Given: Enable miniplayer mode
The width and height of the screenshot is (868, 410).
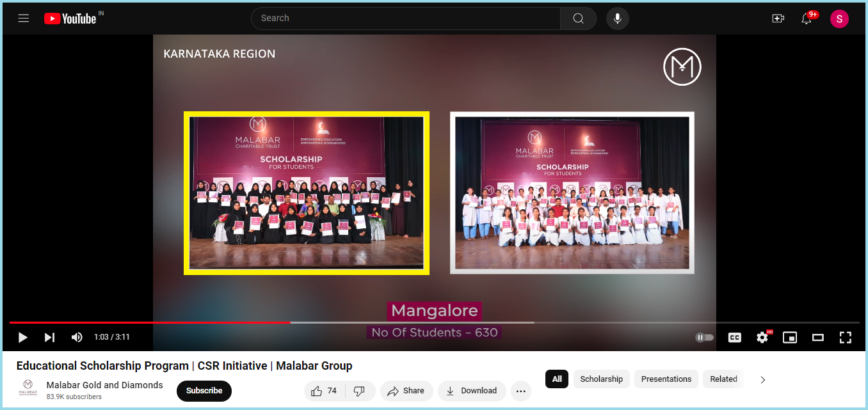Looking at the screenshot, I should coord(790,337).
